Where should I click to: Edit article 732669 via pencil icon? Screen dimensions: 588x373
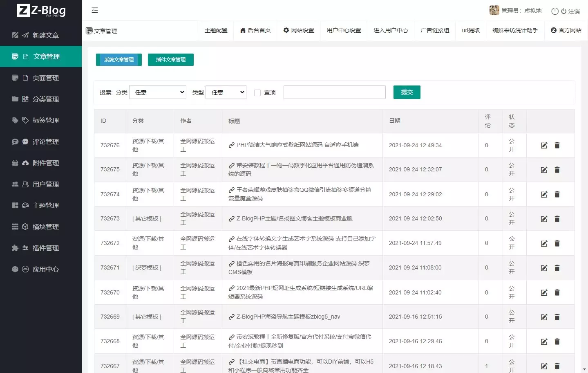coord(544,317)
